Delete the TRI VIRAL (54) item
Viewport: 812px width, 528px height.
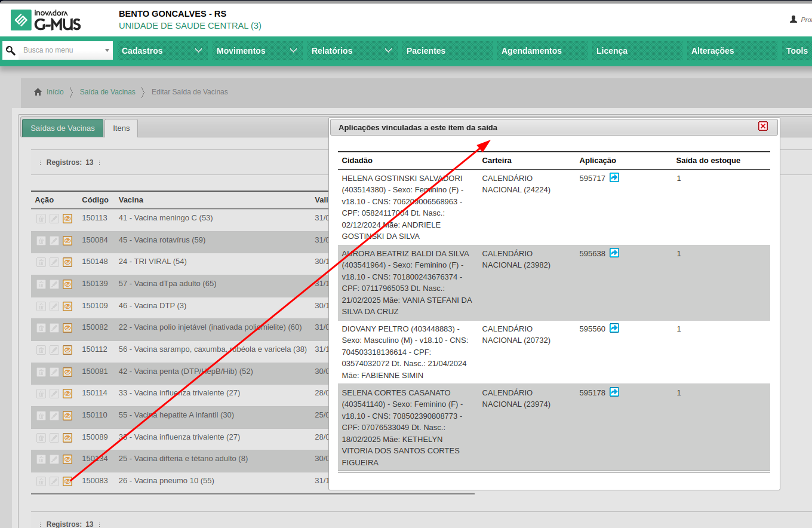(x=41, y=262)
